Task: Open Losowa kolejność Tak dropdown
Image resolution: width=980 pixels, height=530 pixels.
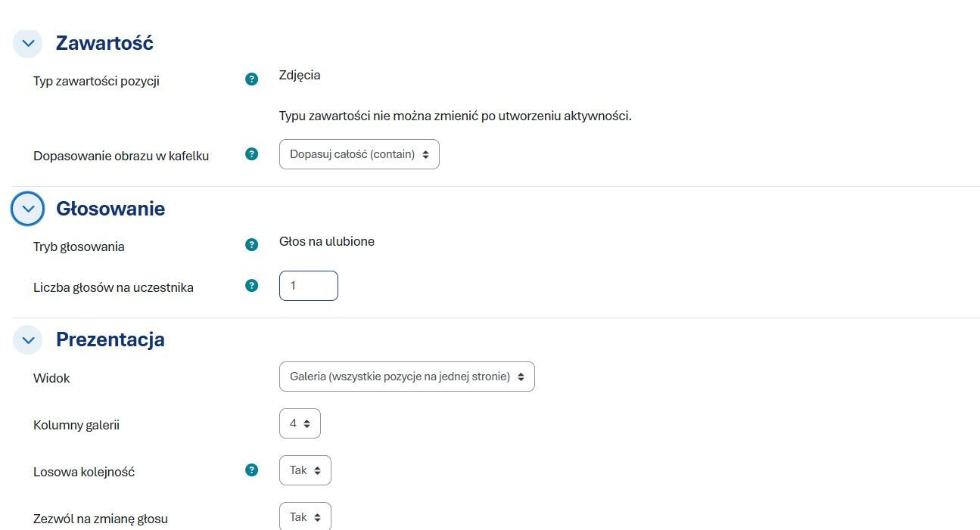Action: [305, 470]
